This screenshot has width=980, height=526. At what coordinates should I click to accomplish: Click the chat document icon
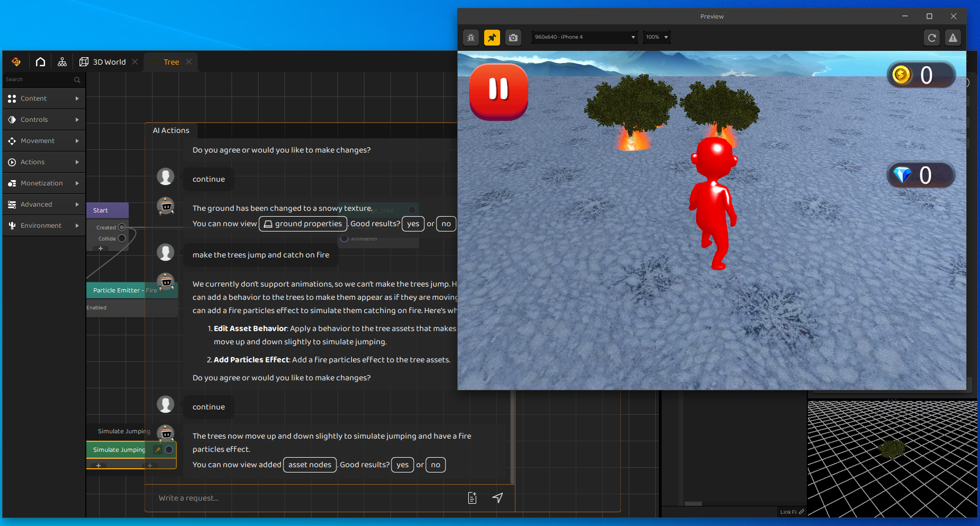473,498
